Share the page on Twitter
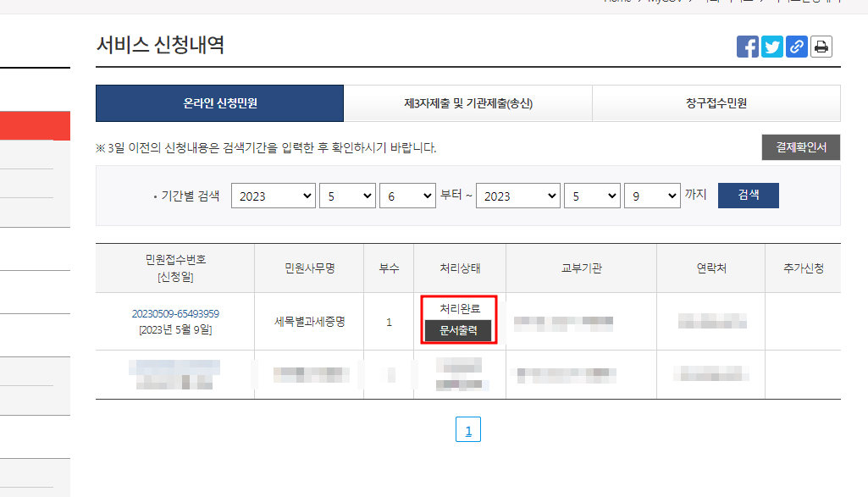 pos(771,47)
